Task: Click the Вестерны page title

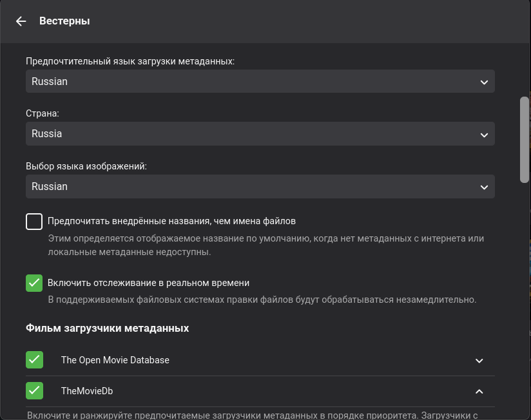Action: pos(64,21)
